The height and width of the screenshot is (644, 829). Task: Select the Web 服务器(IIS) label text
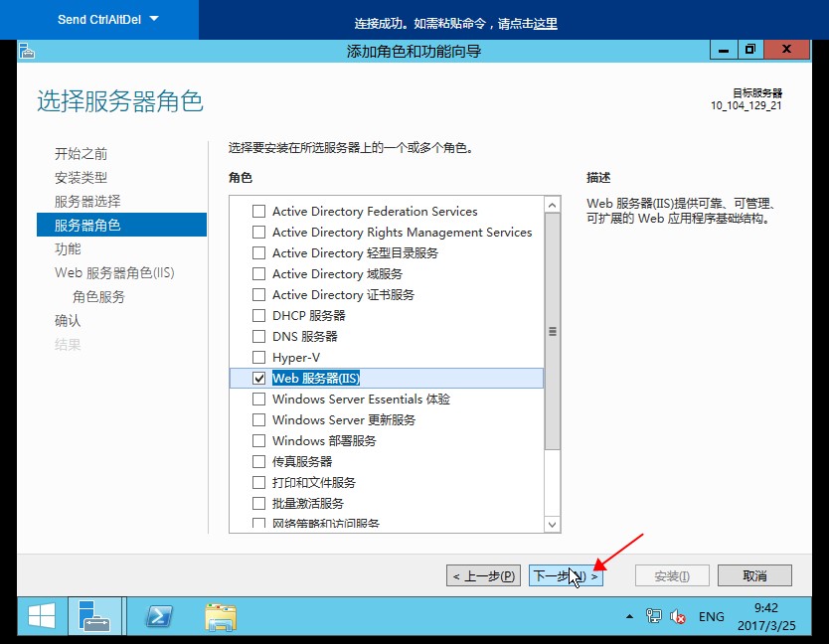point(316,378)
